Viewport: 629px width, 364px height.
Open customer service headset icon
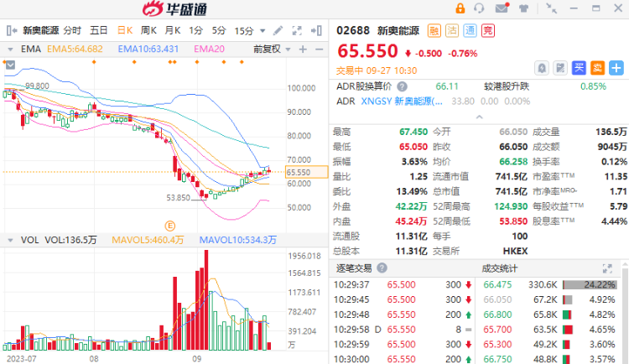[x=479, y=8]
